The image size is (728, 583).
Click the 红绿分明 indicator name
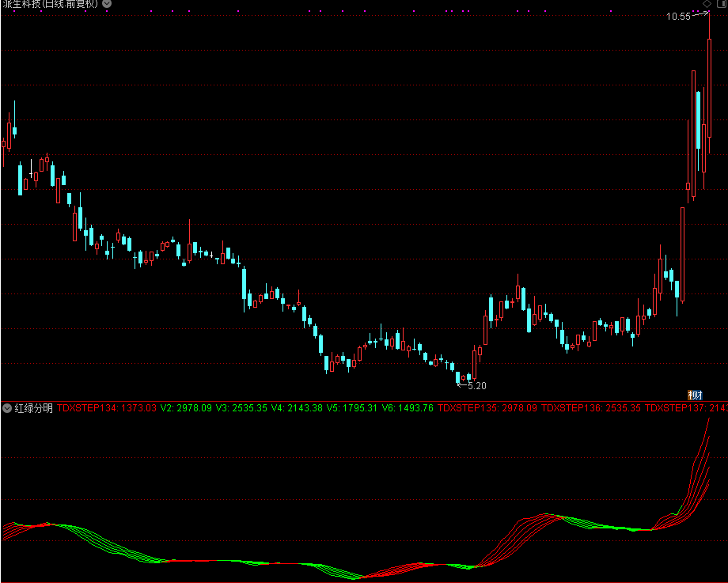pyautogui.click(x=34, y=408)
